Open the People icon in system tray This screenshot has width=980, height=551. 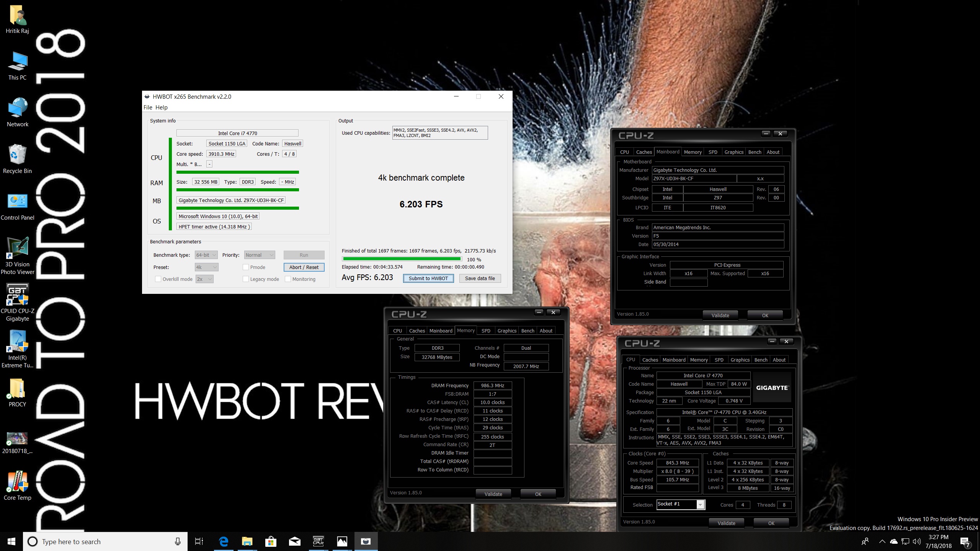coord(865,541)
